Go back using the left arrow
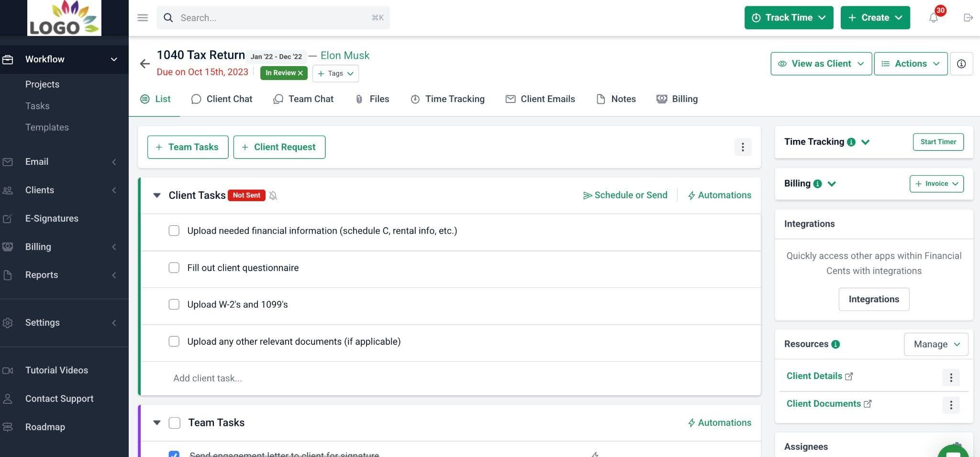This screenshot has width=980, height=457. pyautogui.click(x=145, y=64)
